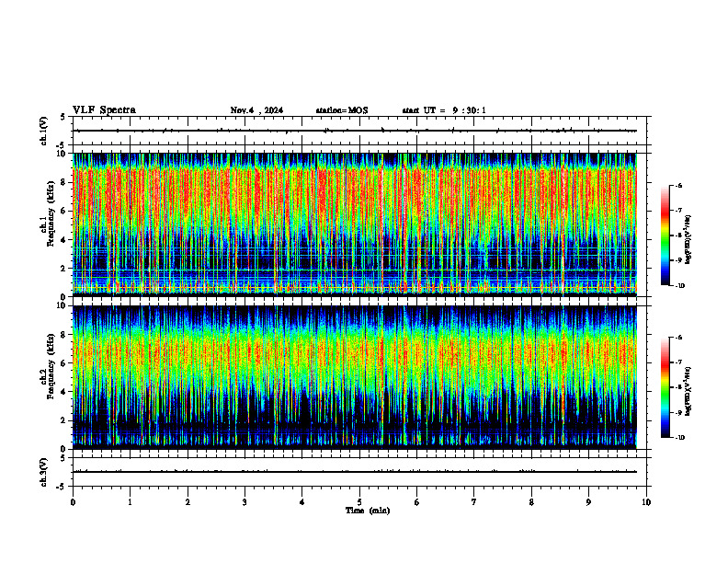Click the ch.1 voltage waveform trace
The image size is (728, 563).
[x=355, y=131]
